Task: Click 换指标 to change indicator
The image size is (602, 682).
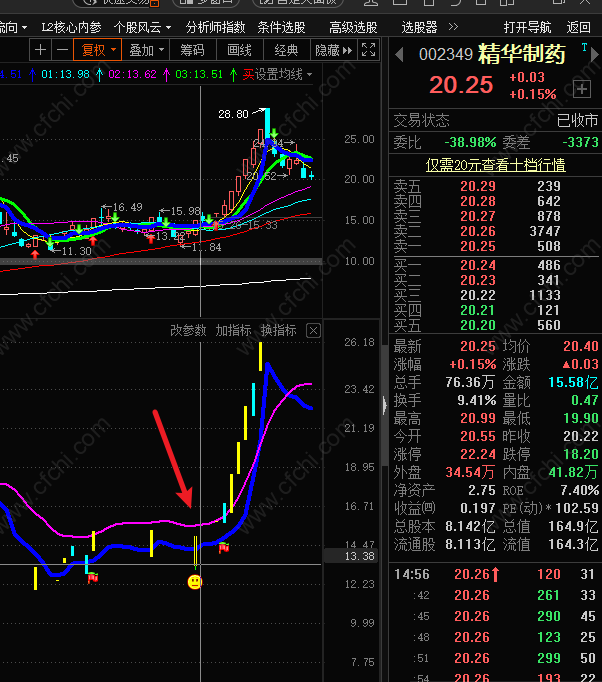Action: pyautogui.click(x=278, y=331)
